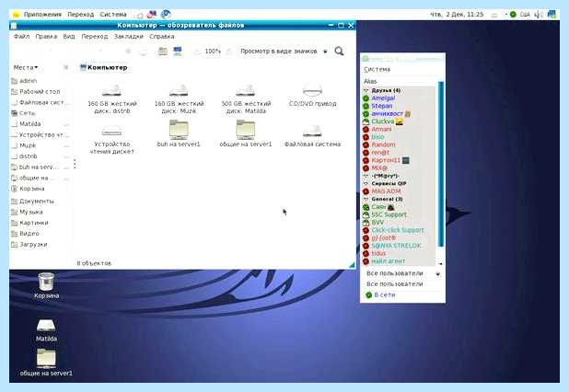Open the Система menu in messenger window
Image resolution: width=569 pixels, height=392 pixels.
(377, 69)
